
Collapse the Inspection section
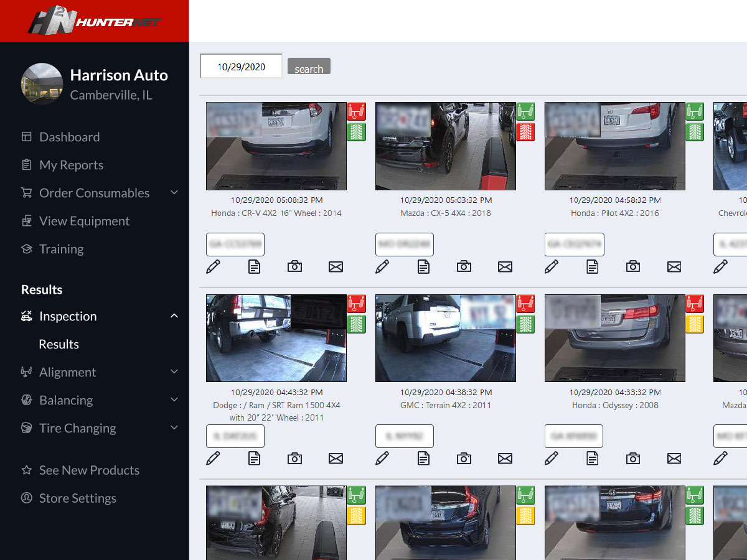point(68,316)
